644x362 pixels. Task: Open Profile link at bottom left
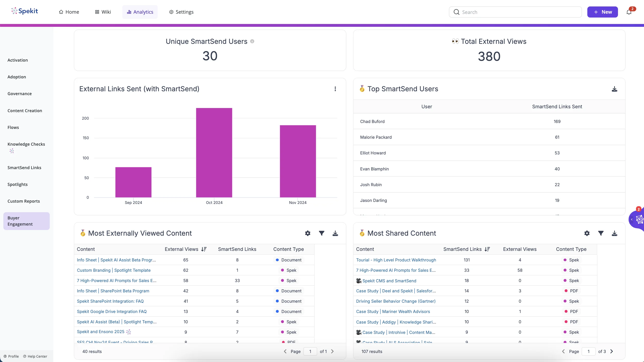click(11, 356)
